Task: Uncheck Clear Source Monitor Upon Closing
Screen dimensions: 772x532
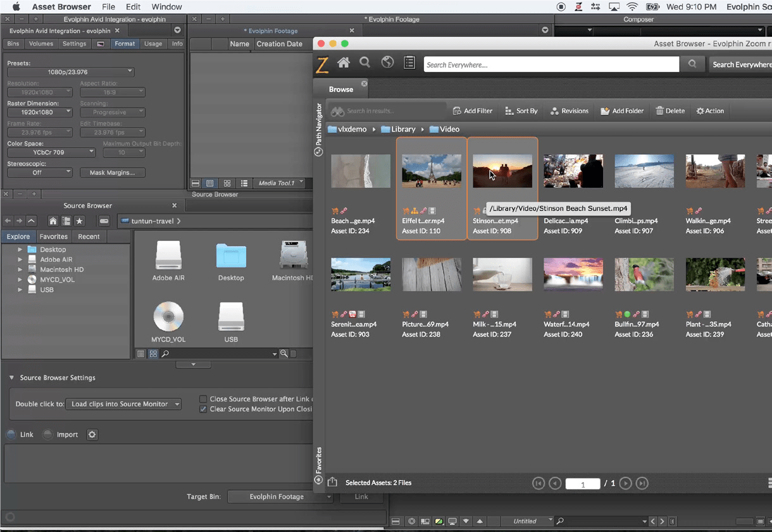Action: [203, 409]
